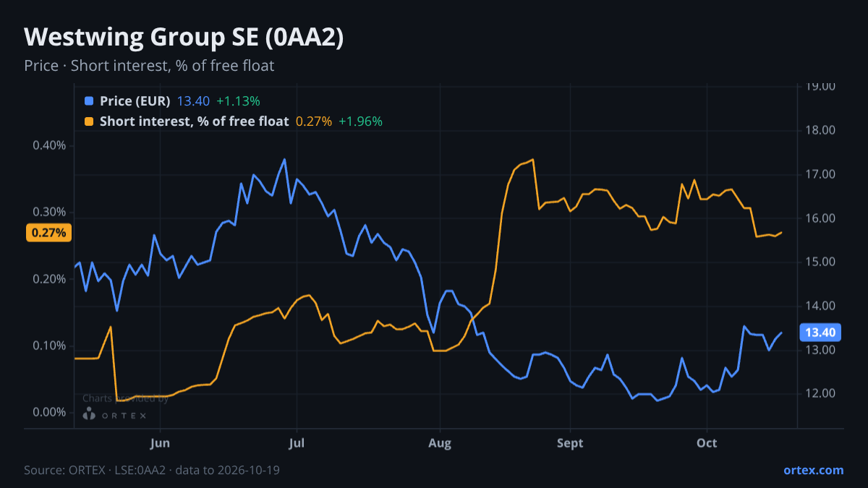The width and height of the screenshot is (868, 488).
Task: Click the 14.00 right axis label
Action: point(820,306)
